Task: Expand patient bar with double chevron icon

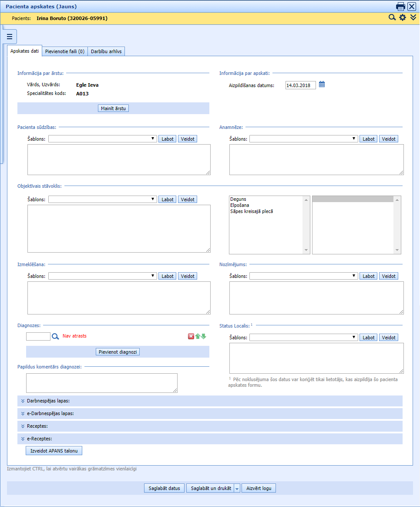Action: (x=413, y=17)
